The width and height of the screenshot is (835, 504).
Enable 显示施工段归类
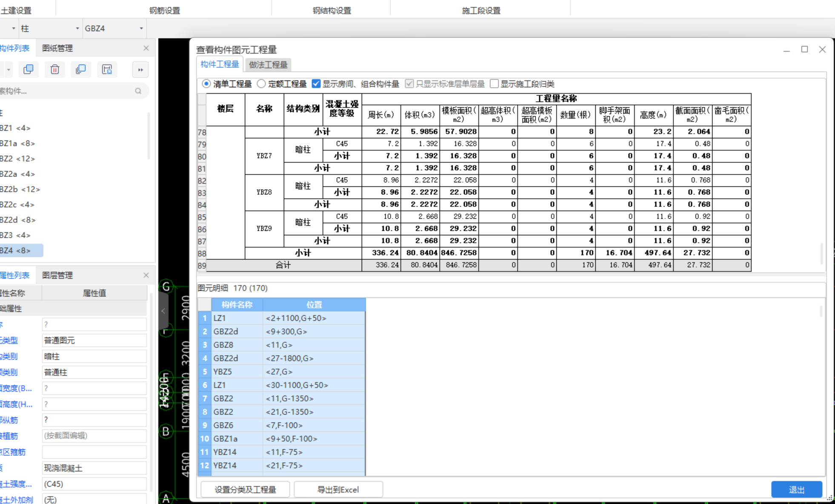[x=494, y=84]
